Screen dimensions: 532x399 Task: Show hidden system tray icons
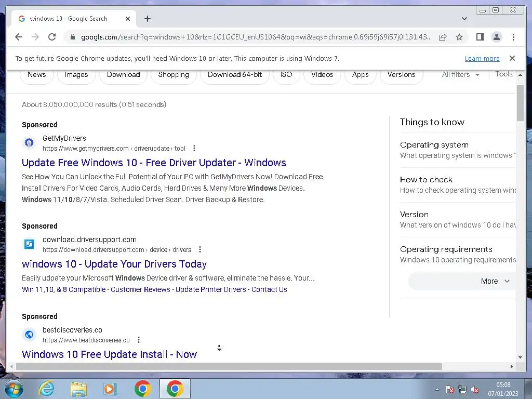click(x=437, y=389)
